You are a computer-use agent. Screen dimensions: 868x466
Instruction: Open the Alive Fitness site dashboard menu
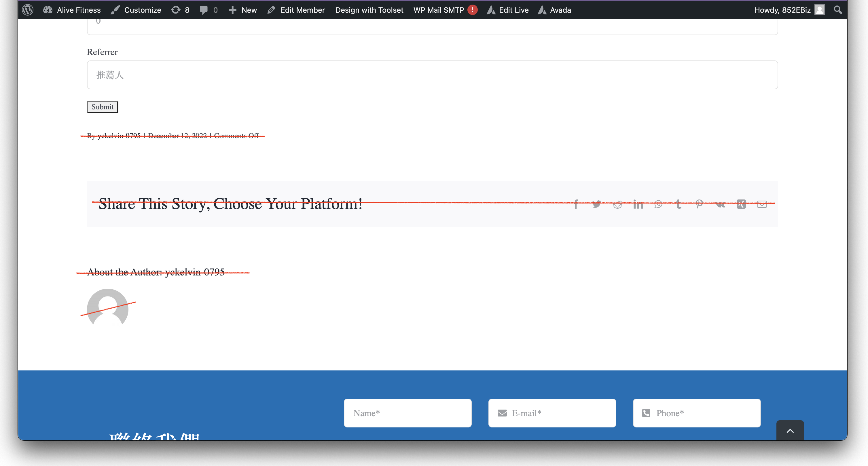tap(72, 10)
